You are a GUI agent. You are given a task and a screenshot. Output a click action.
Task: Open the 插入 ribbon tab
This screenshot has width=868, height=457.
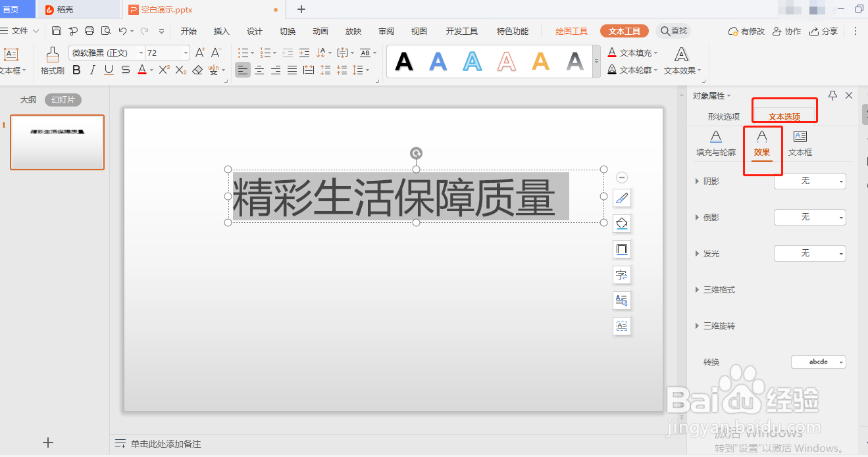pos(222,31)
